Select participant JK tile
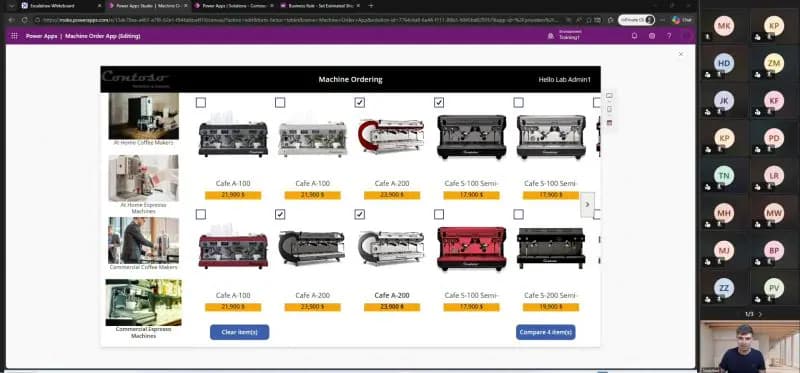The width and height of the screenshot is (800, 373). pyautogui.click(x=723, y=101)
